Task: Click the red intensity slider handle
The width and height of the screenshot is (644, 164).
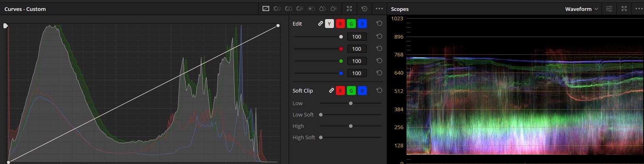Action: (341, 49)
